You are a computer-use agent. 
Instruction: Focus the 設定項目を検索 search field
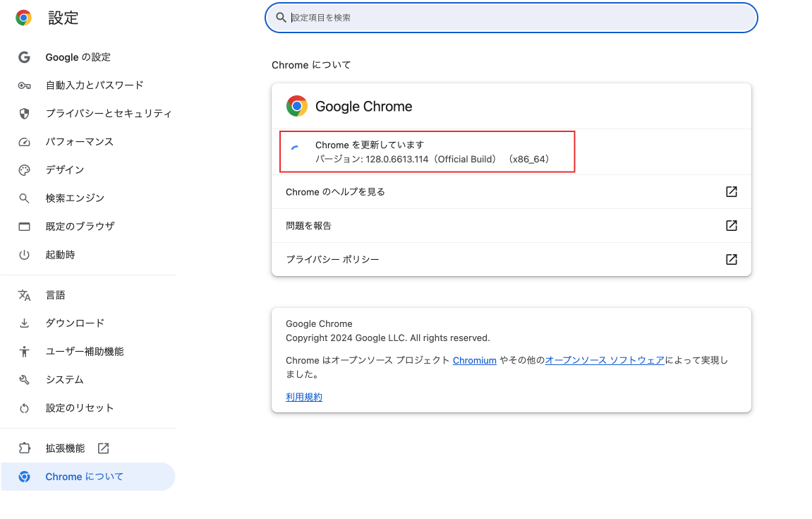[x=511, y=18]
